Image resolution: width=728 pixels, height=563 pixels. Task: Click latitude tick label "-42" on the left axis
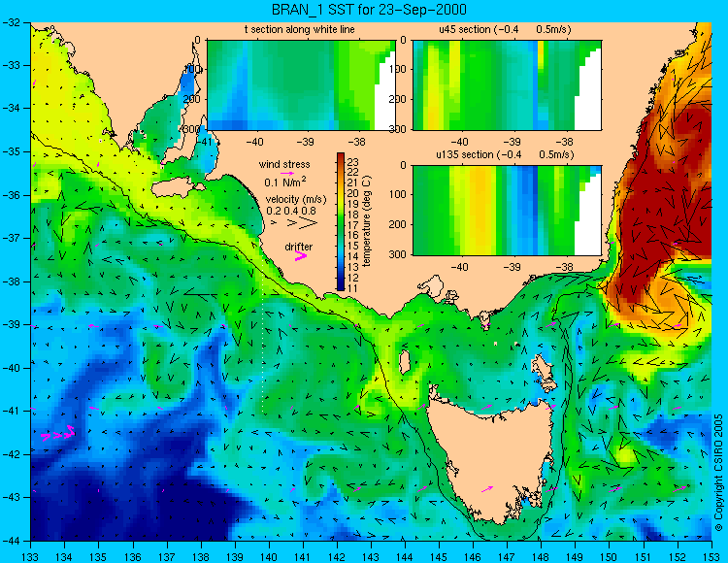coord(11,454)
